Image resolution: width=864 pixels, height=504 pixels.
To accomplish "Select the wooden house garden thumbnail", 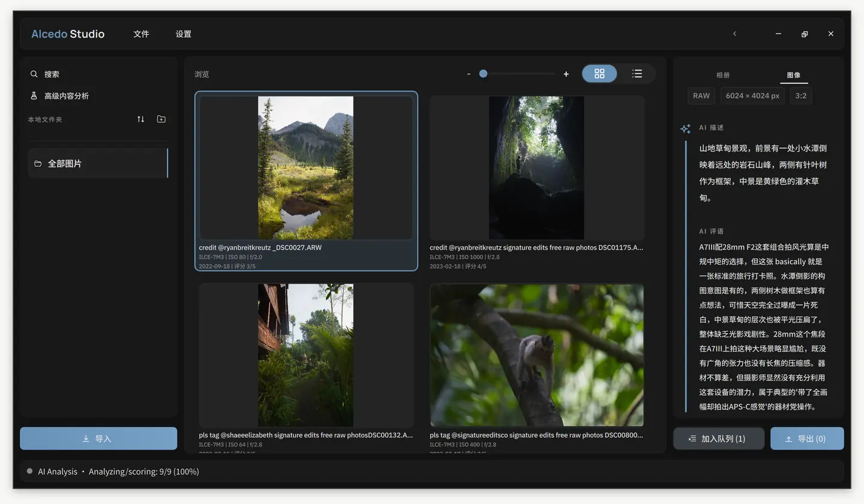I will click(x=306, y=355).
